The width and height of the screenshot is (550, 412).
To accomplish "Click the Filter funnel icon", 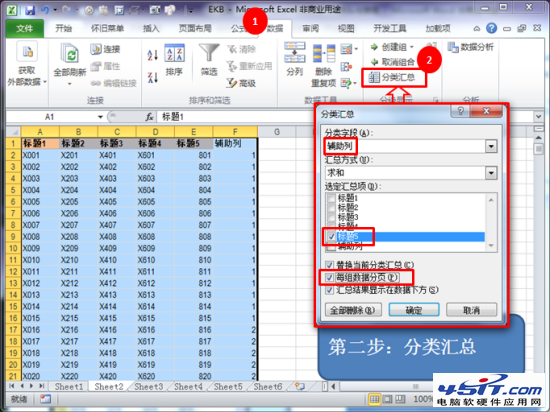I will [x=209, y=53].
